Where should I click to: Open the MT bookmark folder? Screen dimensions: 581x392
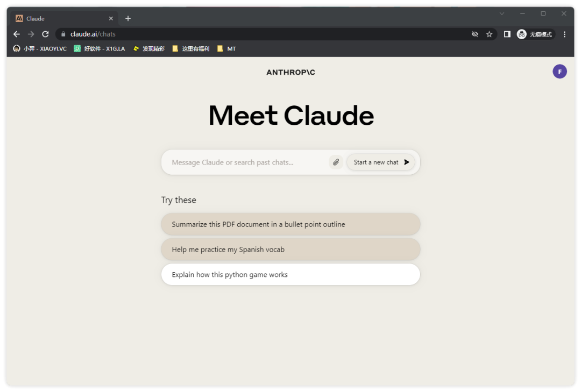click(226, 48)
